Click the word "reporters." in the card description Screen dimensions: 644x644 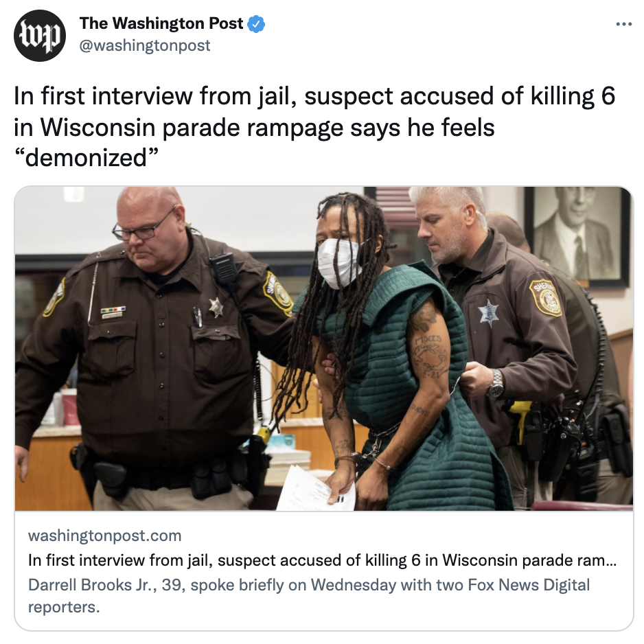64,608
